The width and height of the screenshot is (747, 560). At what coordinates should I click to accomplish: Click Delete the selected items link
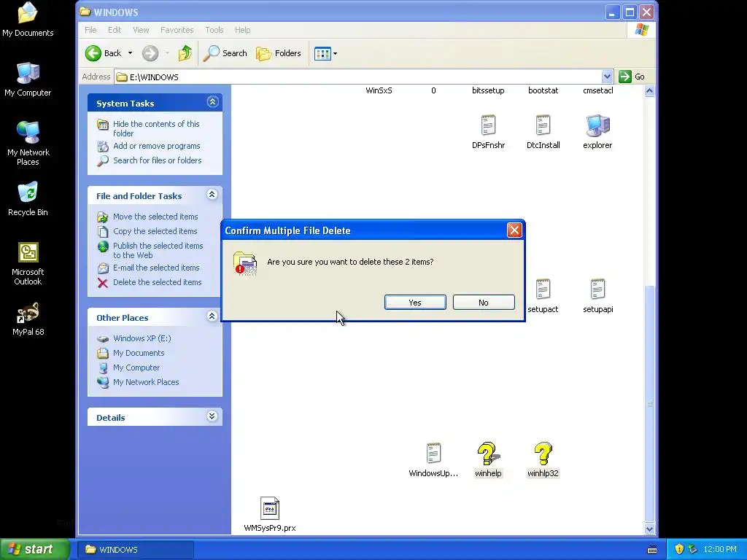point(158,282)
